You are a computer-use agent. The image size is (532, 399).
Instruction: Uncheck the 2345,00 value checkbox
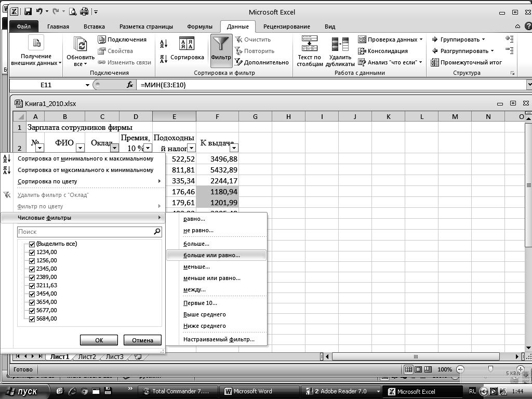click(32, 270)
